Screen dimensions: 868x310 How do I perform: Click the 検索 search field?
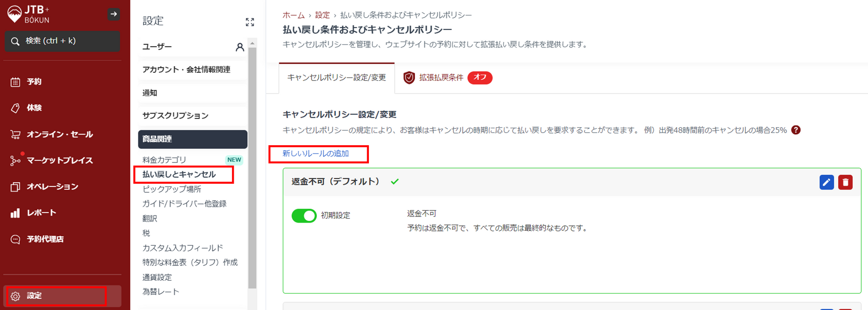point(62,41)
